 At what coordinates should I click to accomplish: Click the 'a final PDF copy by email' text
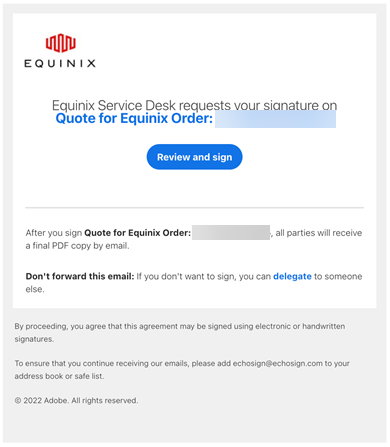(77, 246)
